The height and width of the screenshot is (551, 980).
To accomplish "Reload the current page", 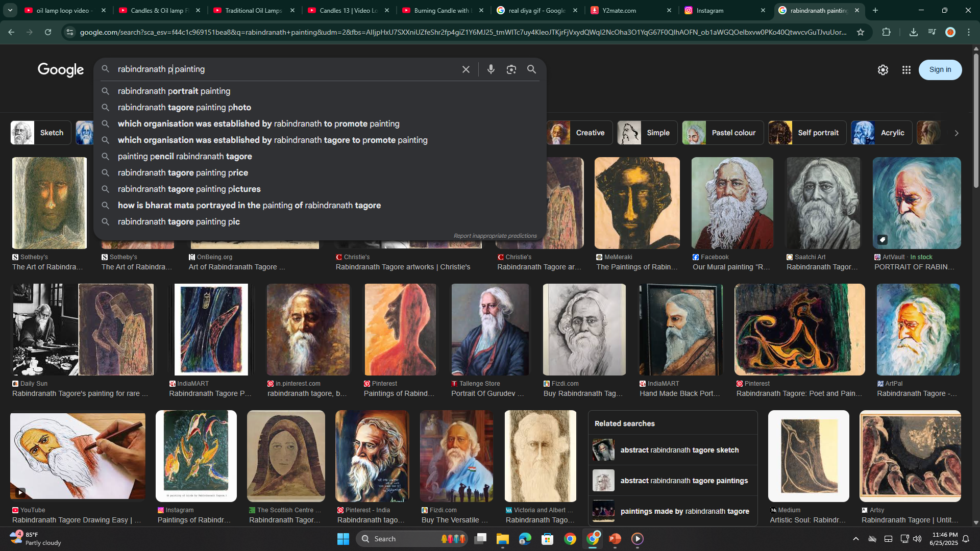I will point(48,32).
